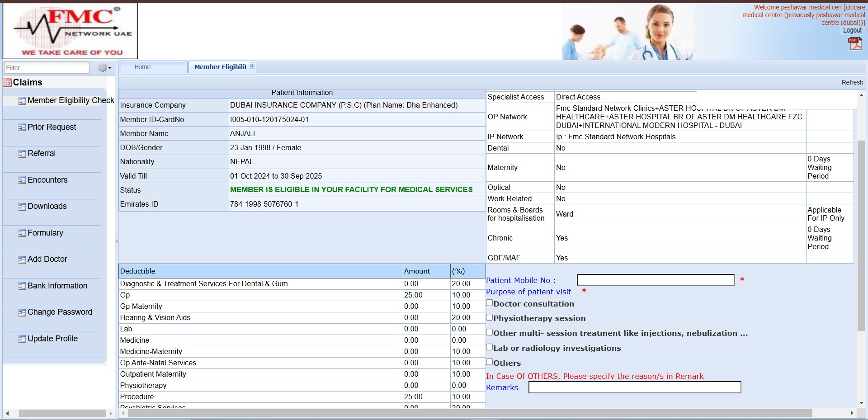Click the Add Doctor sidebar icon

pyautogui.click(x=22, y=260)
